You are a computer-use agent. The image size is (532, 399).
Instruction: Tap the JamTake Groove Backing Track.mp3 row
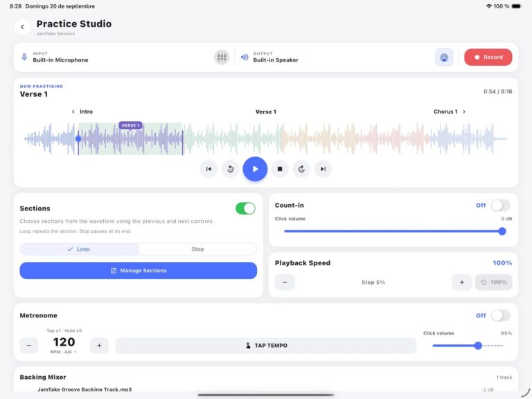266,389
